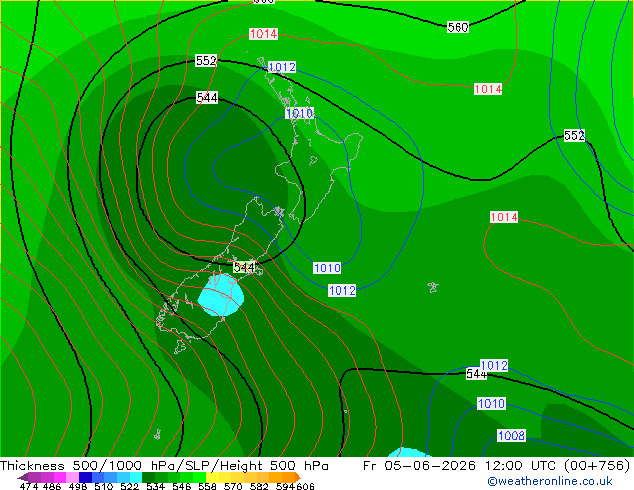
Task: Click the red 1014 label nearest the 560 label
Action: (x=488, y=89)
